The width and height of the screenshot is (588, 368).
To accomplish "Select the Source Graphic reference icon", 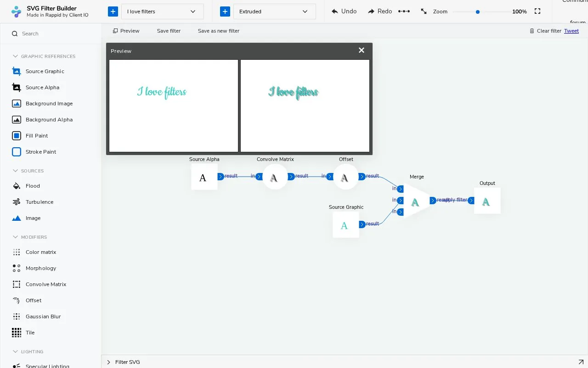I will coord(17,71).
